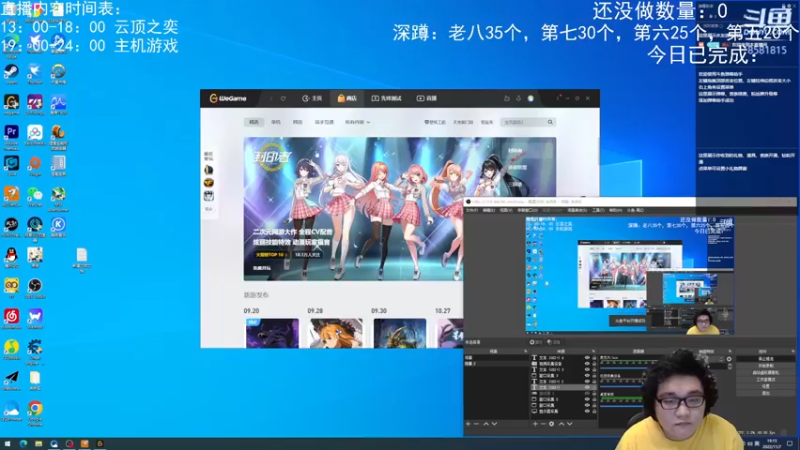Image resolution: width=800 pixels, height=450 pixels.
Task: Open the QQ Music desktop shortcut
Action: 11,347
